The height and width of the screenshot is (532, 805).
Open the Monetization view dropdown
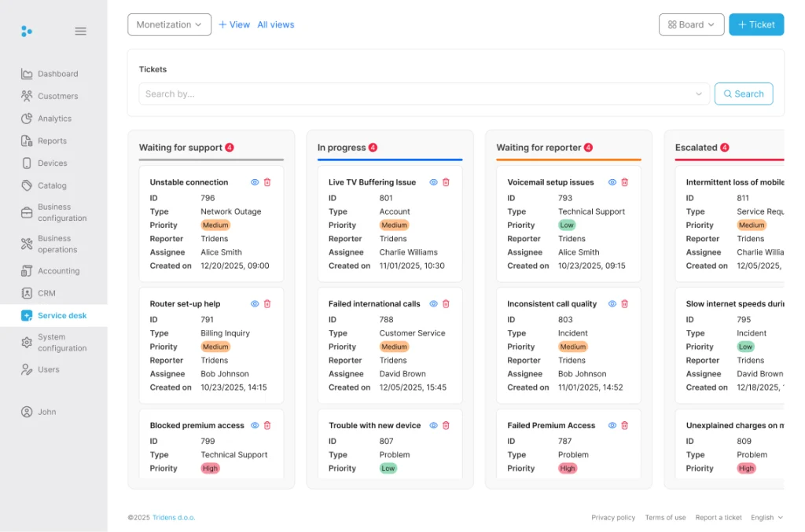pos(169,24)
